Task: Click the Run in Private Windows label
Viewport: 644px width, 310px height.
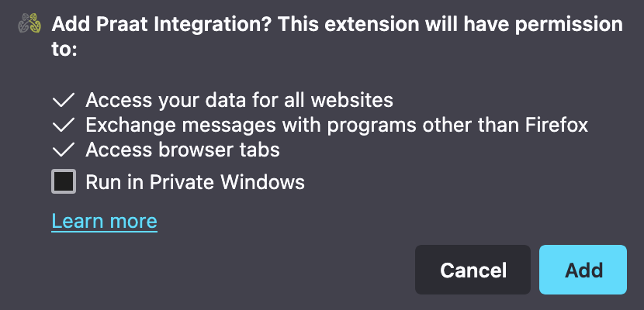Action: [195, 181]
